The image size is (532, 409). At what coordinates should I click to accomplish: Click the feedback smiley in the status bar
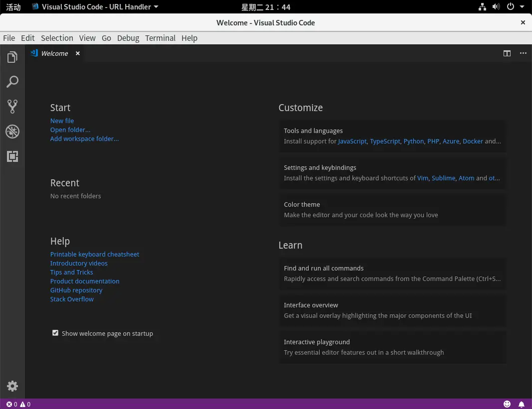[x=507, y=404]
